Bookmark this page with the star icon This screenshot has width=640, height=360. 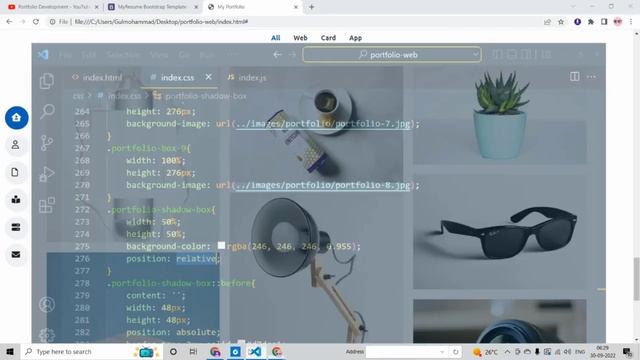[x=561, y=22]
